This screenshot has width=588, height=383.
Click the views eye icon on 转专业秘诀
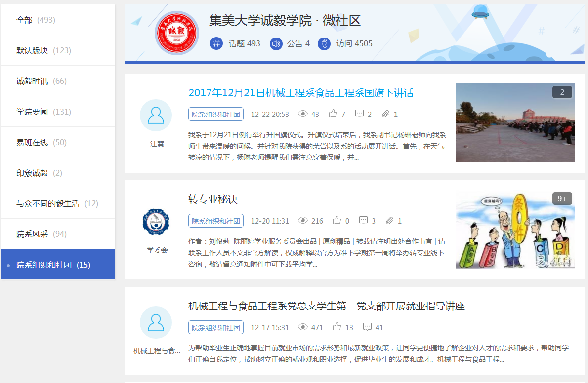[x=303, y=221]
